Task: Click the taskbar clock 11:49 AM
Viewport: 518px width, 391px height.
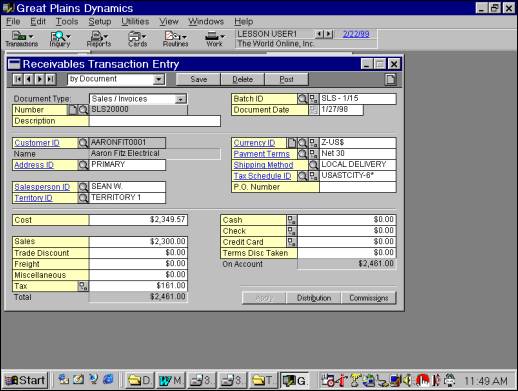Action: pos(485,381)
